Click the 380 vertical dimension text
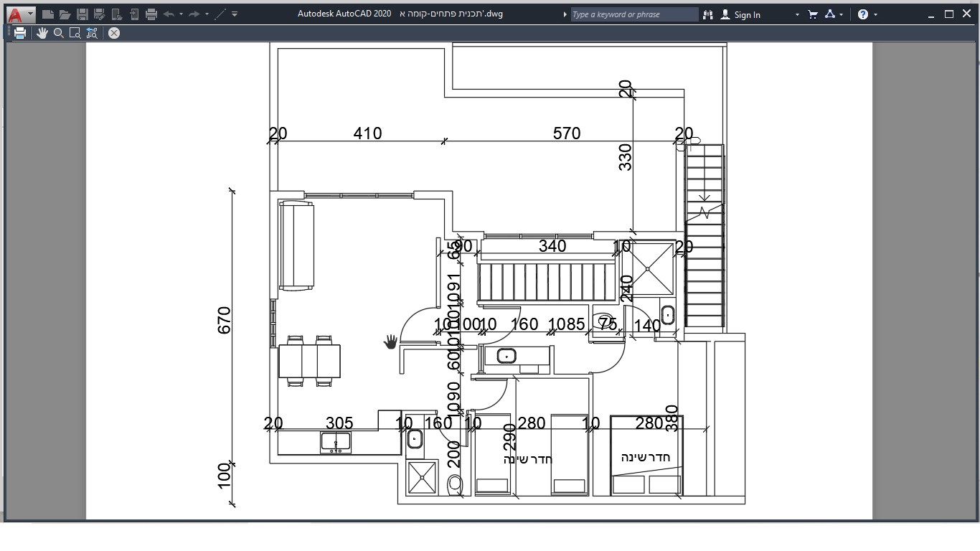 coord(672,418)
